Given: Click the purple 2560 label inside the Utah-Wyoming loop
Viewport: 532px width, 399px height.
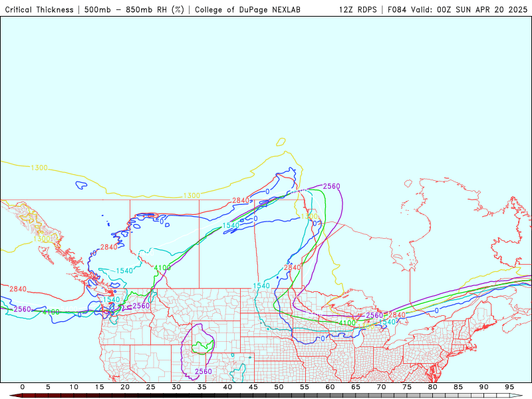Looking at the screenshot, I should point(203,372).
